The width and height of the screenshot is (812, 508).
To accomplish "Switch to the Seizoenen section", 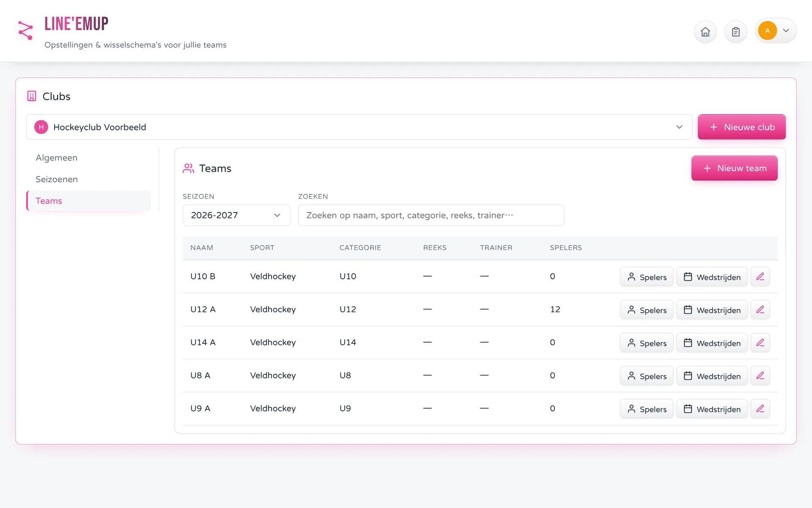I will (x=88, y=179).
